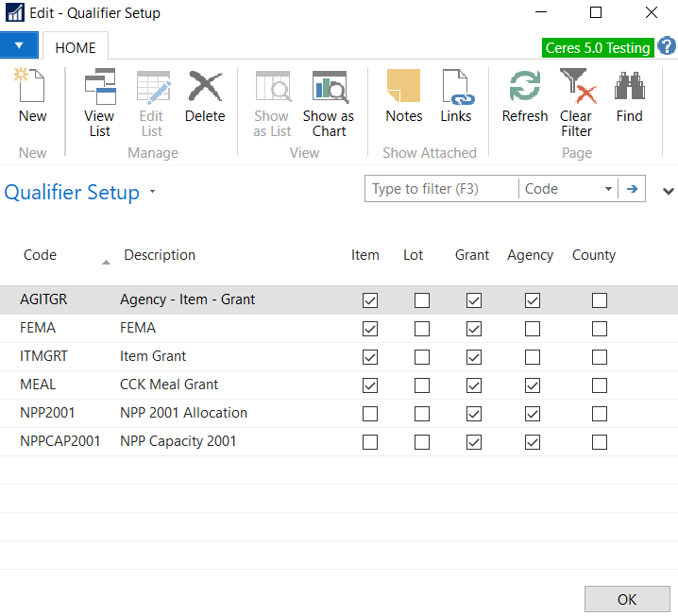678x616 pixels.
Task: Toggle Lot checkbox for AGITGR row
Action: pos(421,300)
